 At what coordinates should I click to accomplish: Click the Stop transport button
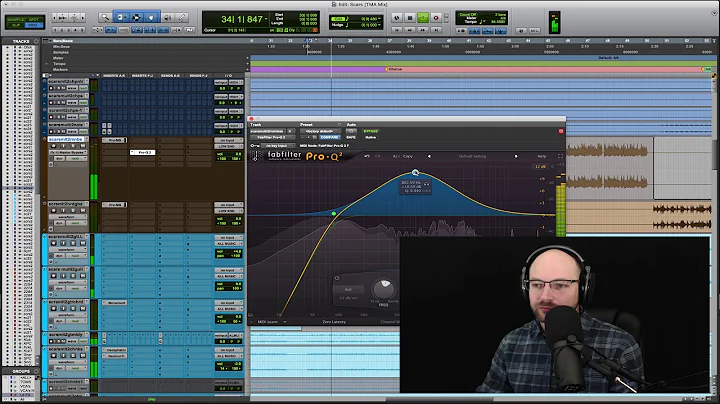pos(410,18)
